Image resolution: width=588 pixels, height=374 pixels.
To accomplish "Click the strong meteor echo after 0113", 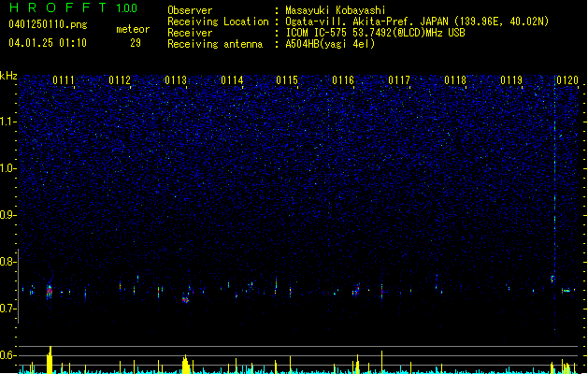I will [185, 299].
